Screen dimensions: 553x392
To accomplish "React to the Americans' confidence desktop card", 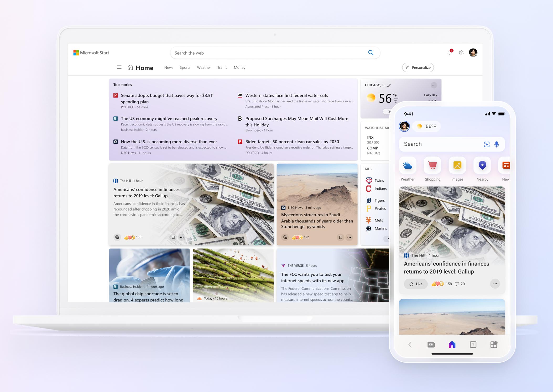I will click(x=117, y=237).
